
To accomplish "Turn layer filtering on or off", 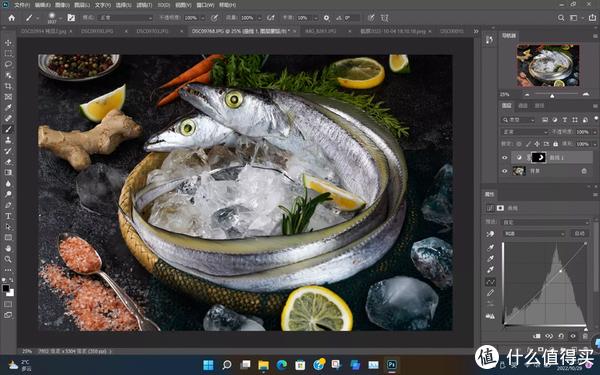I will click(x=595, y=118).
